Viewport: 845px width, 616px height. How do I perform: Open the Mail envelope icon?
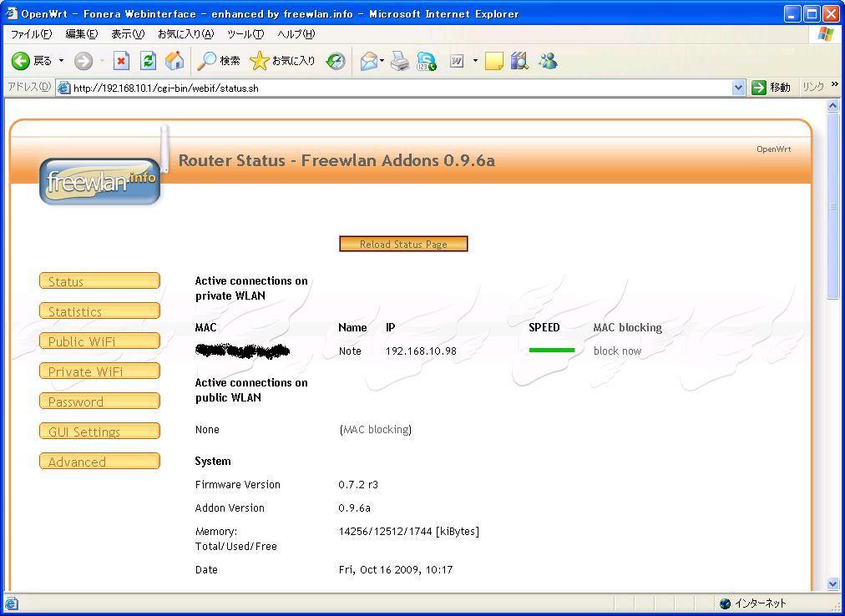pyautogui.click(x=369, y=61)
